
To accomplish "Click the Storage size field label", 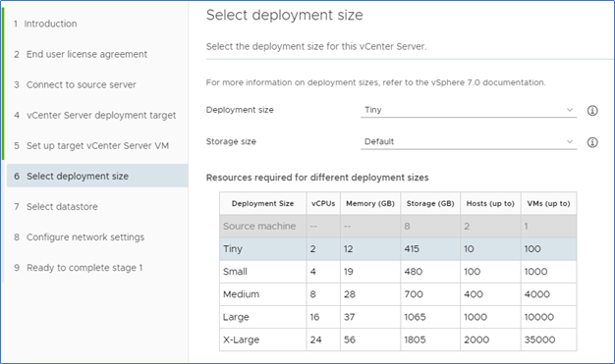I will pos(231,141).
